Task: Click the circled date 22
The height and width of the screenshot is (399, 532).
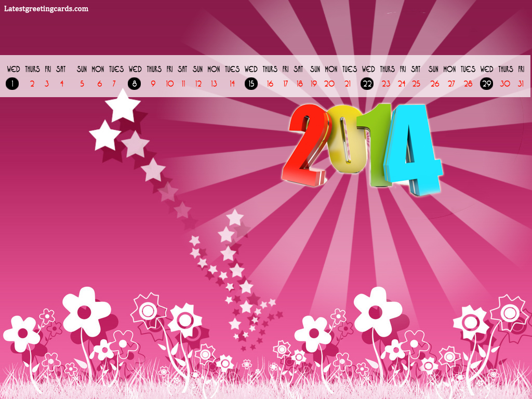Action: tap(367, 84)
